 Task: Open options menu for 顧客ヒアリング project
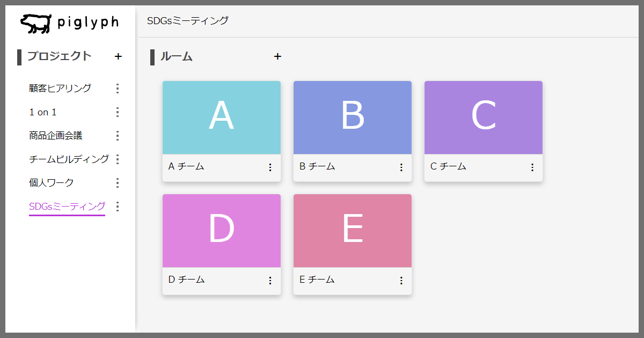point(118,89)
